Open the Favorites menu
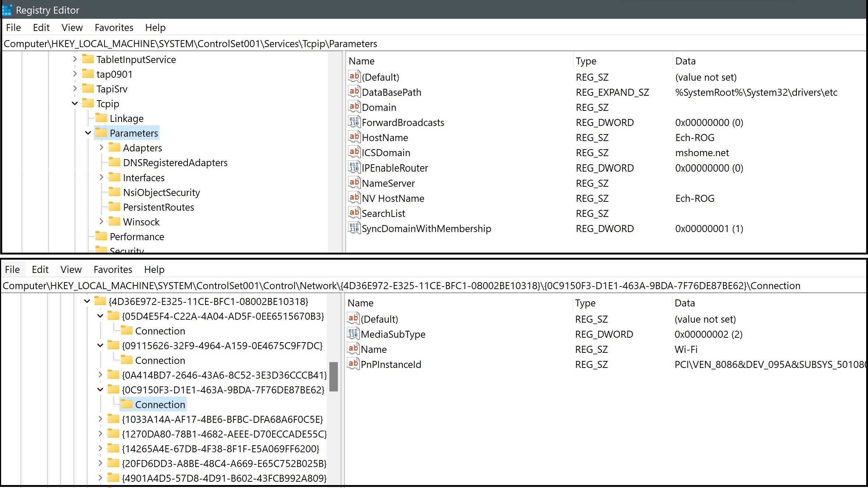The height and width of the screenshot is (488, 868). click(113, 27)
